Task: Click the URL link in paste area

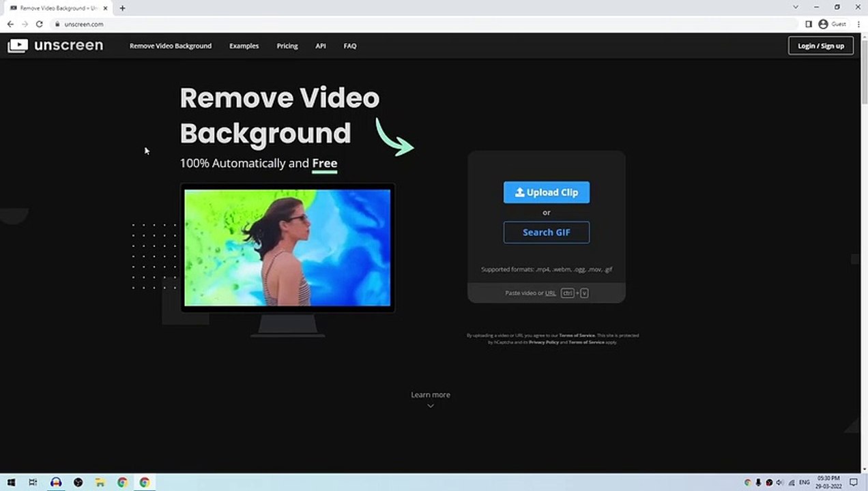Action: pos(551,293)
